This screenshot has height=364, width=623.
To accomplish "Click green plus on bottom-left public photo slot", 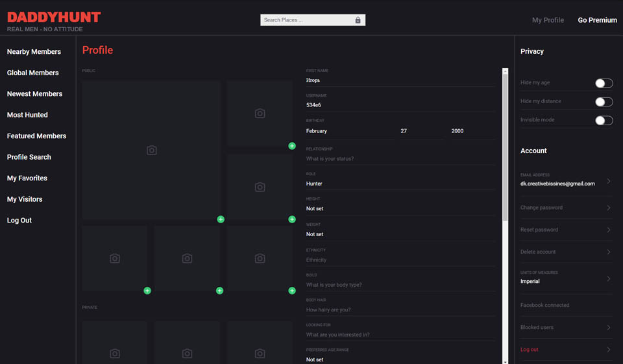I will tap(147, 291).
